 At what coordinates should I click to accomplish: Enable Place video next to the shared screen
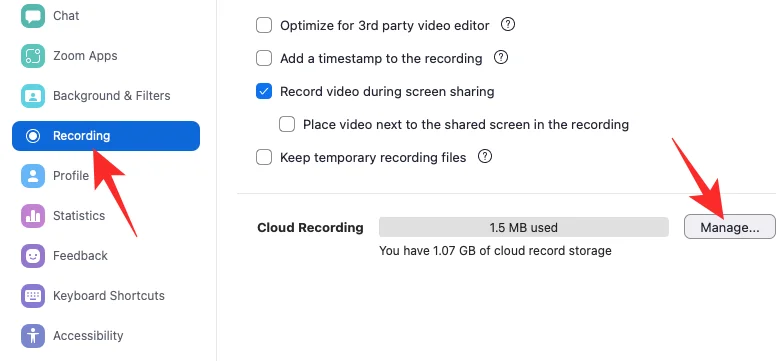point(287,124)
